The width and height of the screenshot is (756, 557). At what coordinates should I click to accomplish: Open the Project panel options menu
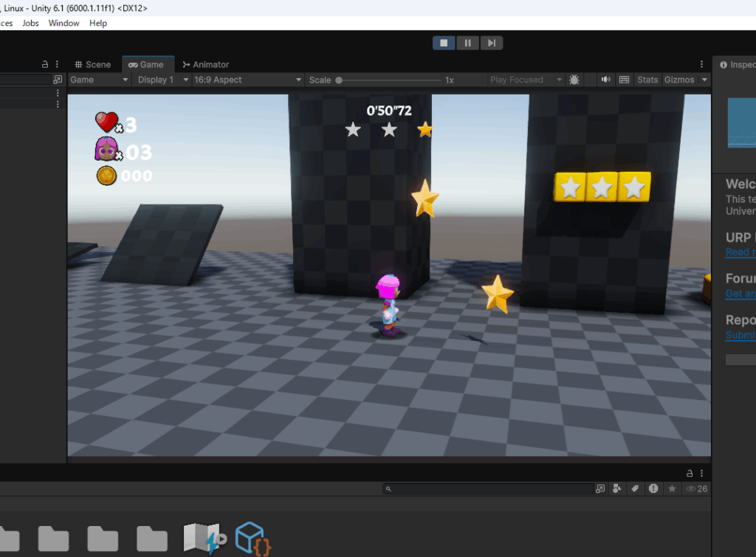click(701, 473)
